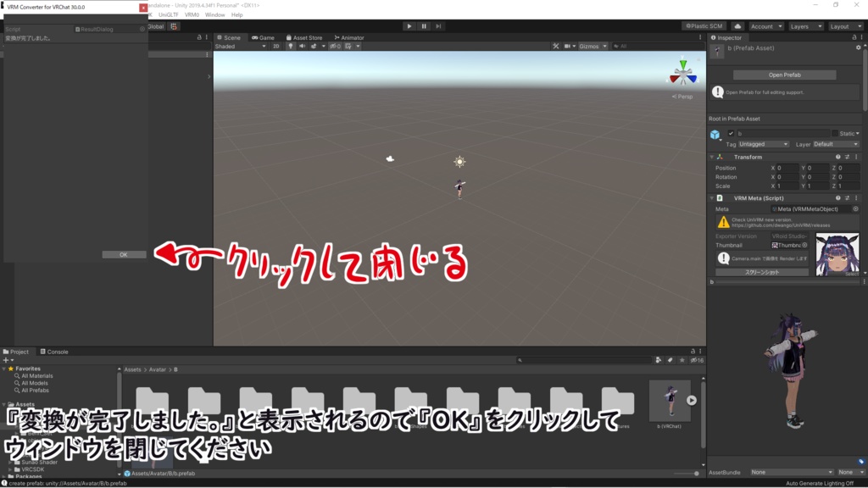
Task: Click the Persp scene gizmo axis
Action: [683, 96]
